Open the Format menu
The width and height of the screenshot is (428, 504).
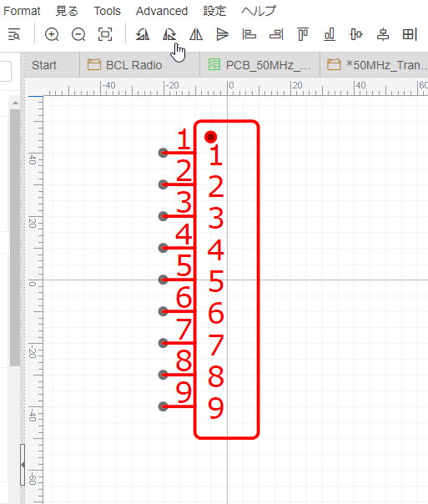point(22,11)
